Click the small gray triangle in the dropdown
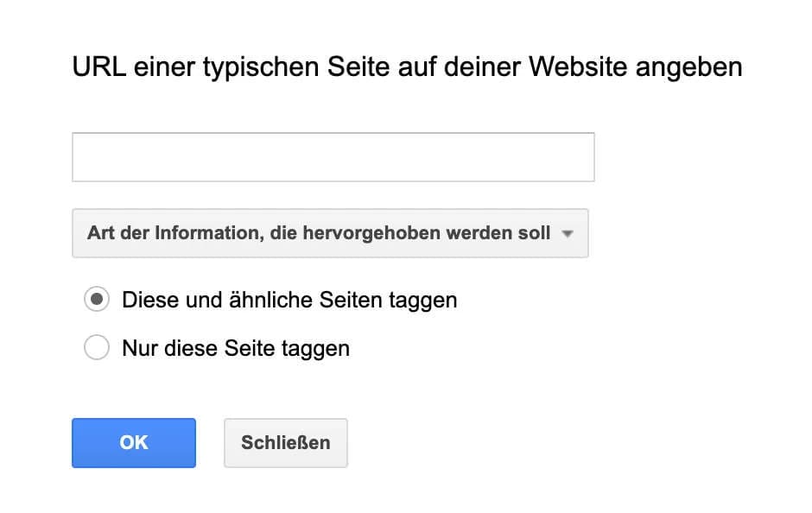The image size is (812, 513). tap(568, 234)
